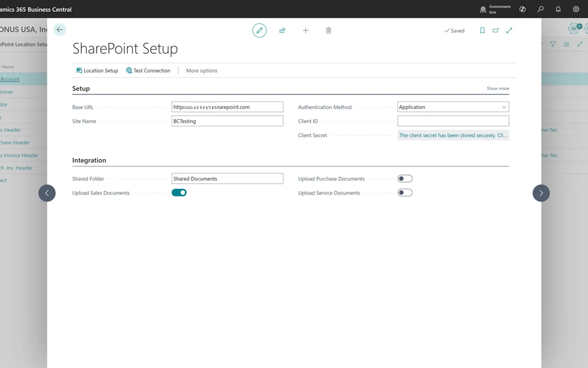Screen dimensions: 588x368
Task: Enable Upload Service Documents toggle
Action: click(x=405, y=192)
